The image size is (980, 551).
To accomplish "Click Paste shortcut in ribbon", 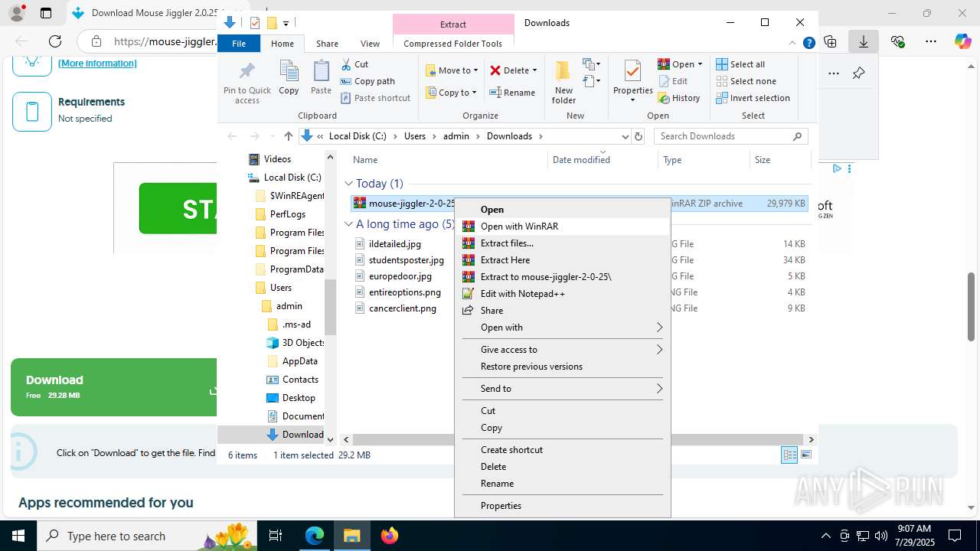I will (x=375, y=98).
